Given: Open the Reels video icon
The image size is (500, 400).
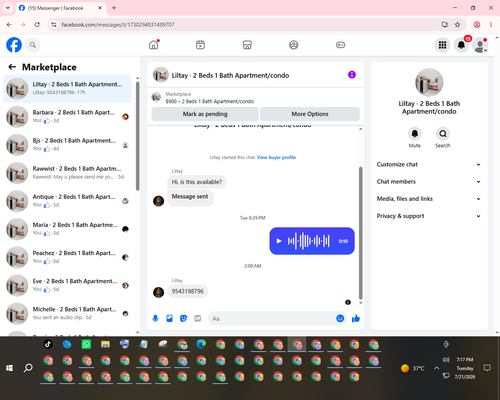Looking at the screenshot, I should 200,45.
